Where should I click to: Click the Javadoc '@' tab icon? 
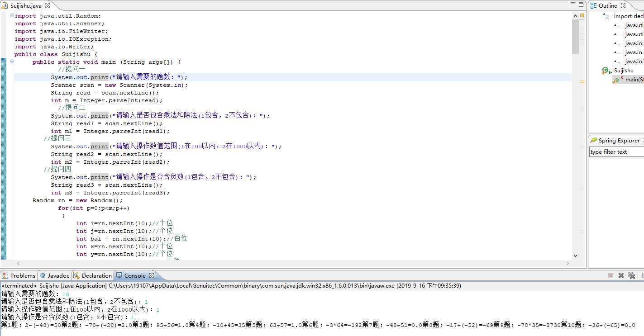pyautogui.click(x=43, y=275)
